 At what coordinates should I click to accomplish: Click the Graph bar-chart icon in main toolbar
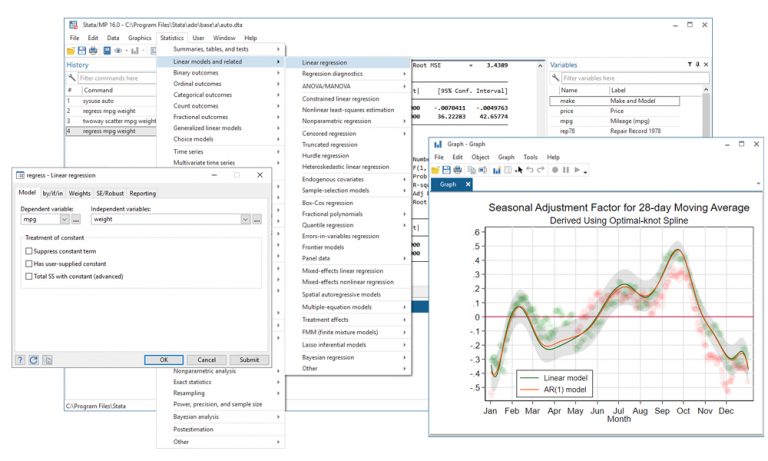click(x=135, y=50)
